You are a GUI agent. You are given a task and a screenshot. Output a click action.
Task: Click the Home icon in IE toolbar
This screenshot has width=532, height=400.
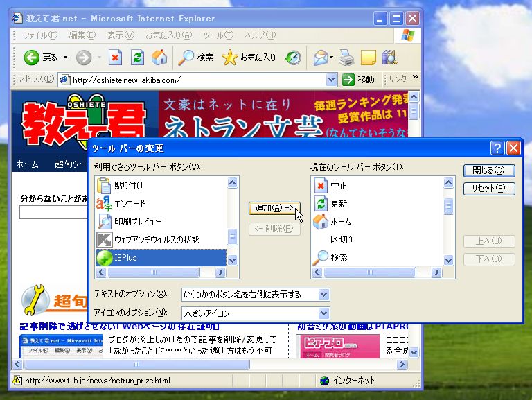coord(159,58)
